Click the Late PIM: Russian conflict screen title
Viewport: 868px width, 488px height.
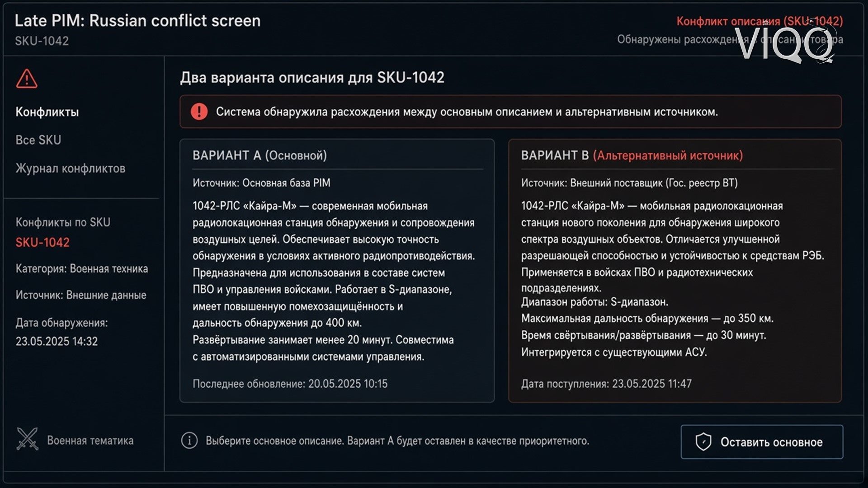pyautogui.click(x=137, y=21)
